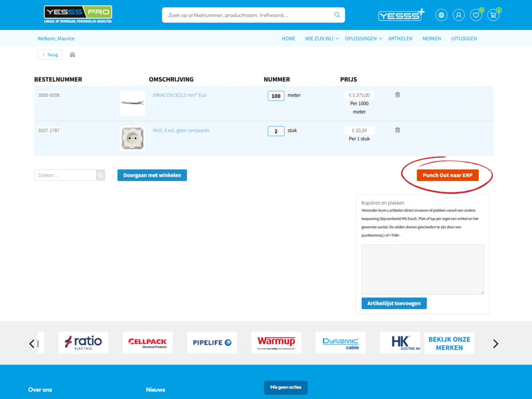Click the YESSS PRO logo
Viewport: 532px width, 399px height.
click(x=78, y=15)
